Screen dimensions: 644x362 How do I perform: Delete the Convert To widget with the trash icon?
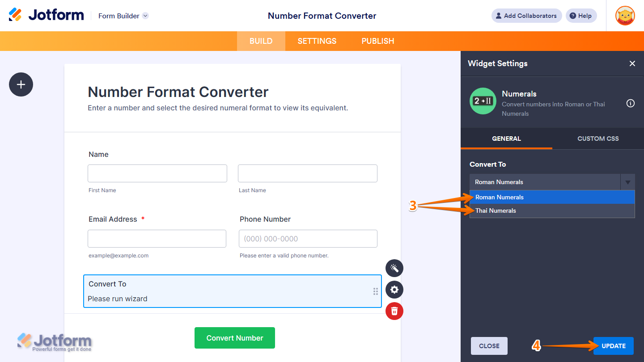point(394,311)
